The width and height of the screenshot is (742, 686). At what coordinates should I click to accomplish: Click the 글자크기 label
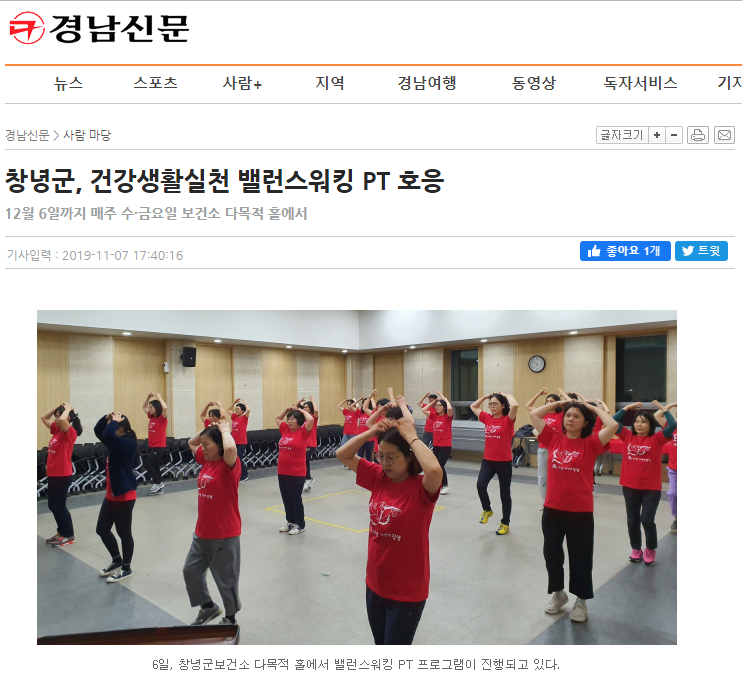coord(622,135)
